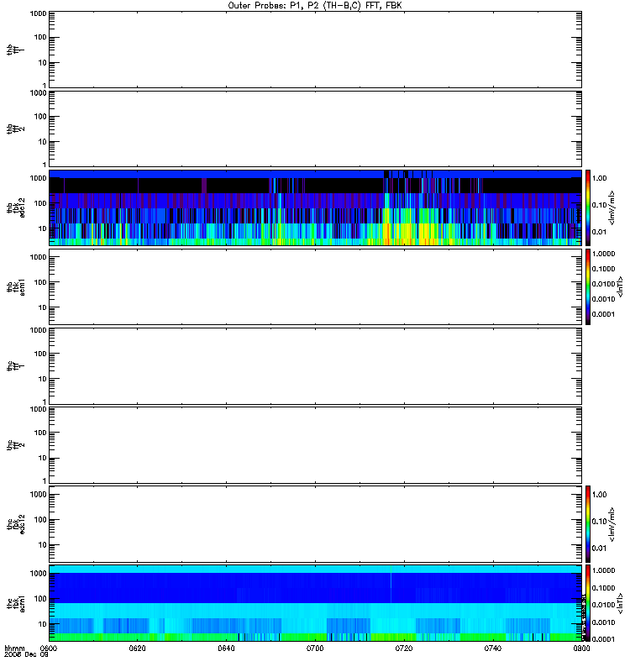630x672 pixels.
Task: Click '0.0001' on thb scm1 color scale
Action: (x=603, y=314)
